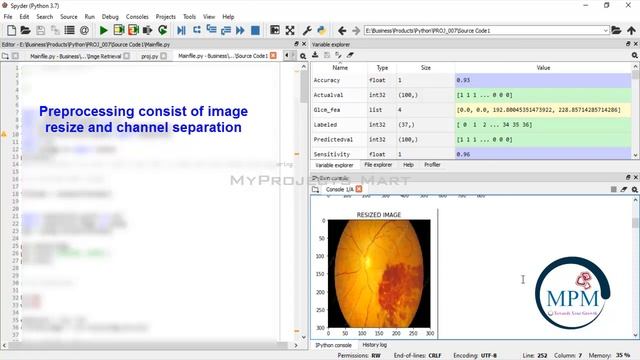Select Accuracy value 0.93 cell
This screenshot has height=360, width=640.
coord(543,80)
